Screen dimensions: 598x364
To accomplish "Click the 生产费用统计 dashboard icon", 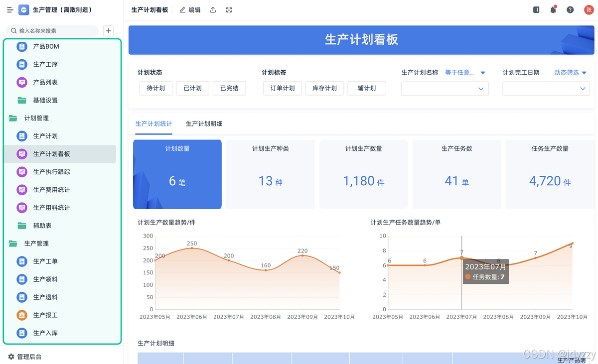I will (x=22, y=190).
